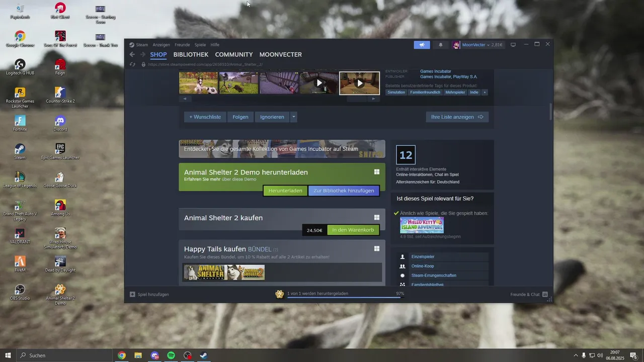The width and height of the screenshot is (644, 362).
Task: Open Epic Games Launcher desktop icon
Action: (x=60, y=151)
